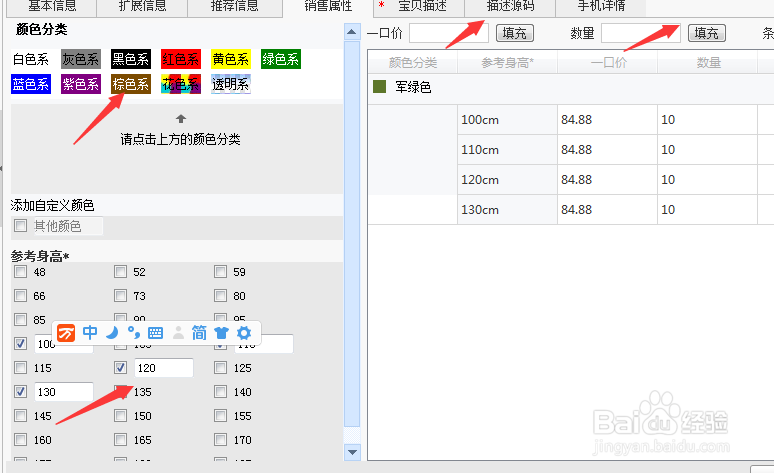Click the 130cm row price cell
Image resolution: width=774 pixels, height=473 pixels.
coord(607,210)
